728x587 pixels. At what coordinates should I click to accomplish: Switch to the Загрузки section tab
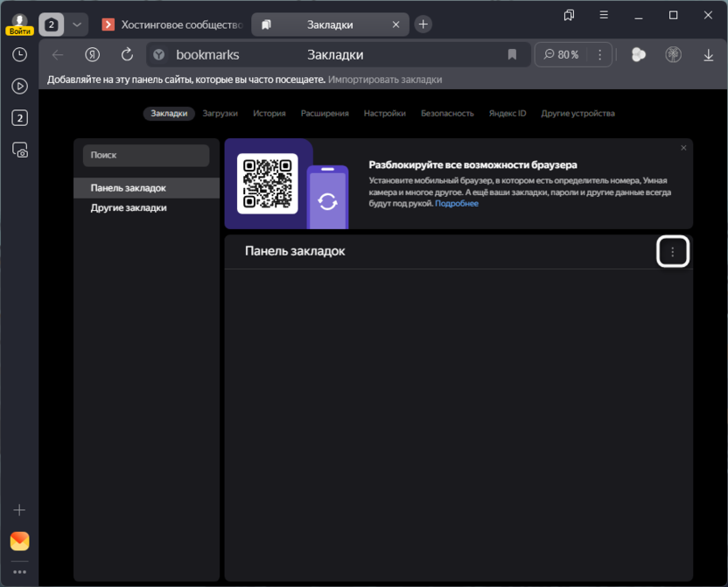(x=220, y=114)
